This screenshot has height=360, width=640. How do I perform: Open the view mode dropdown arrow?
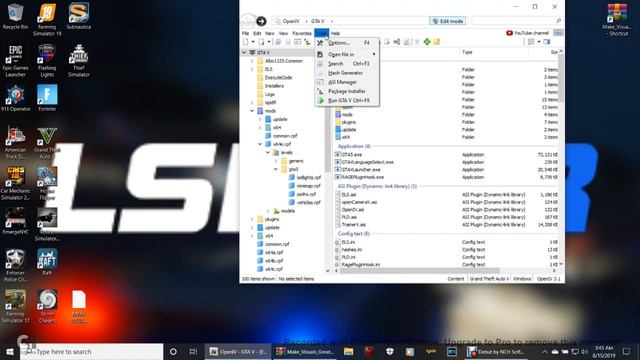click(539, 42)
